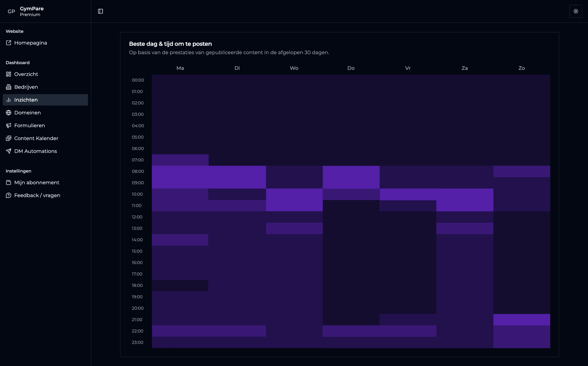Click the Bedrijven building icon

pyautogui.click(x=8, y=87)
